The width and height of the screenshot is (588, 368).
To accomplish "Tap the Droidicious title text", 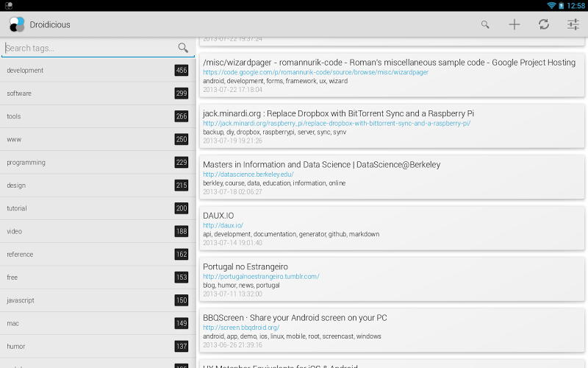I will [x=50, y=25].
